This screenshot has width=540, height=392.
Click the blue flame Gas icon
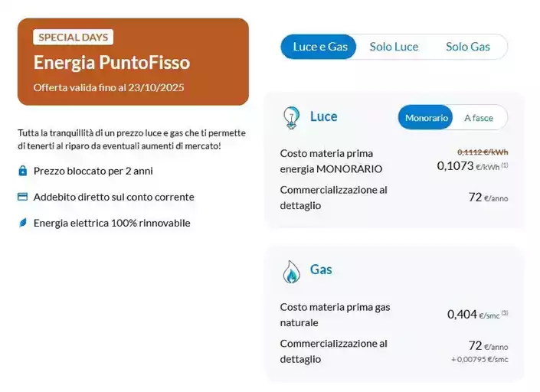point(292,271)
